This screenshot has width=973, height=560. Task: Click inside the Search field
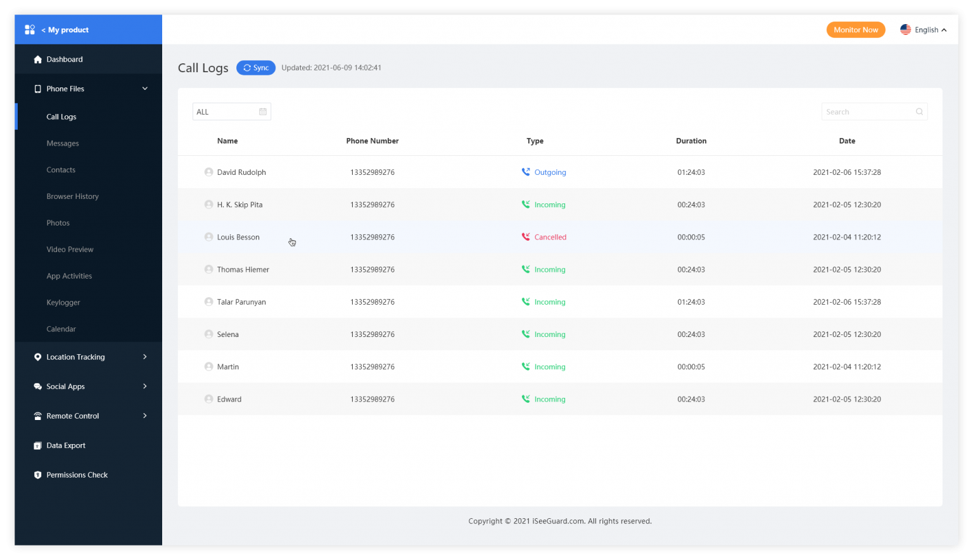pos(868,111)
